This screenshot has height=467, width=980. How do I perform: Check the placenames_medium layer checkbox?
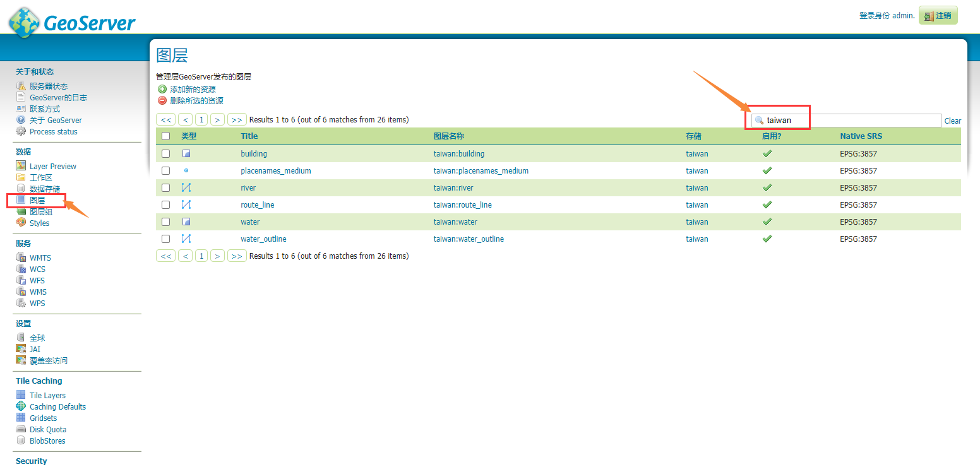[x=165, y=170]
